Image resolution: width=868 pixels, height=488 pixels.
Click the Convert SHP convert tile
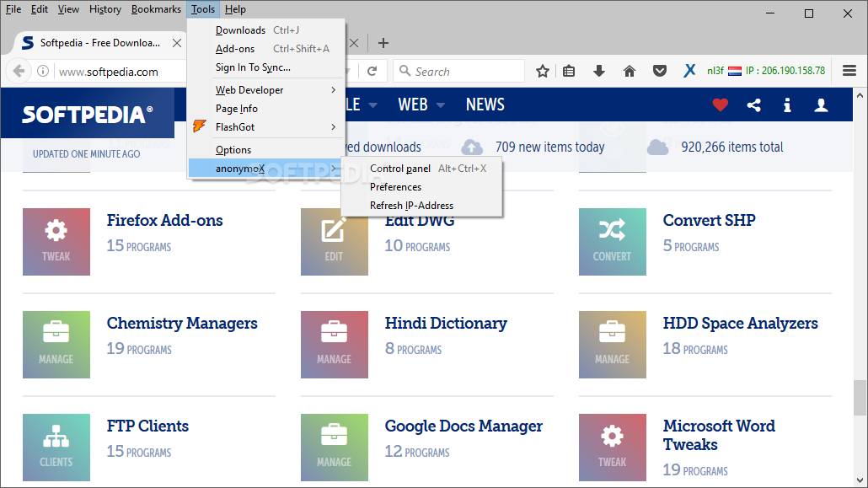[613, 242]
